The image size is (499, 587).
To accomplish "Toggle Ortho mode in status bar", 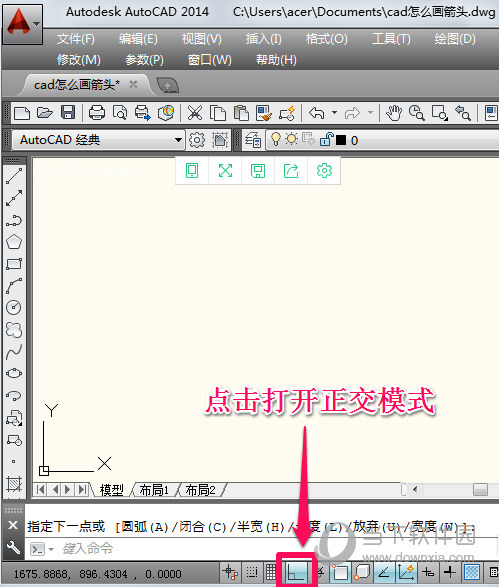I will coord(297,573).
